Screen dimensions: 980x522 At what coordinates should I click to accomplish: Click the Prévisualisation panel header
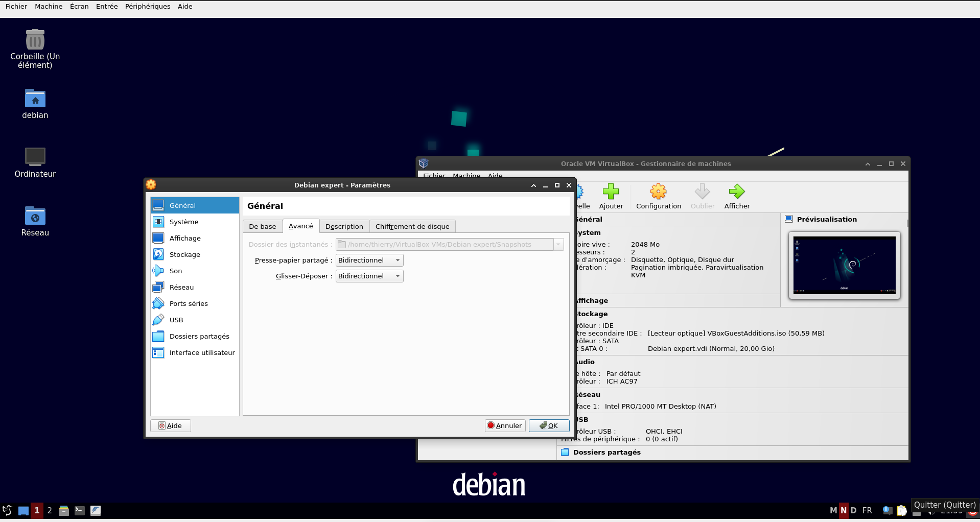click(827, 219)
